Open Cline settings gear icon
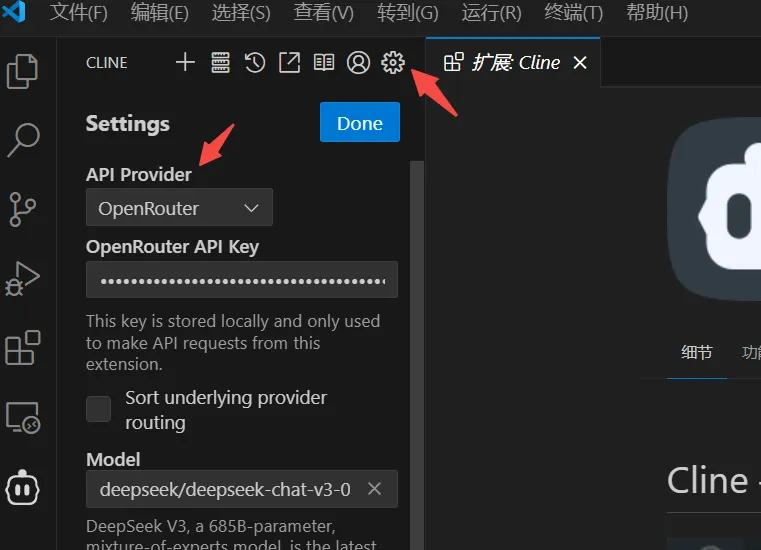This screenshot has height=550, width=761. click(x=393, y=63)
